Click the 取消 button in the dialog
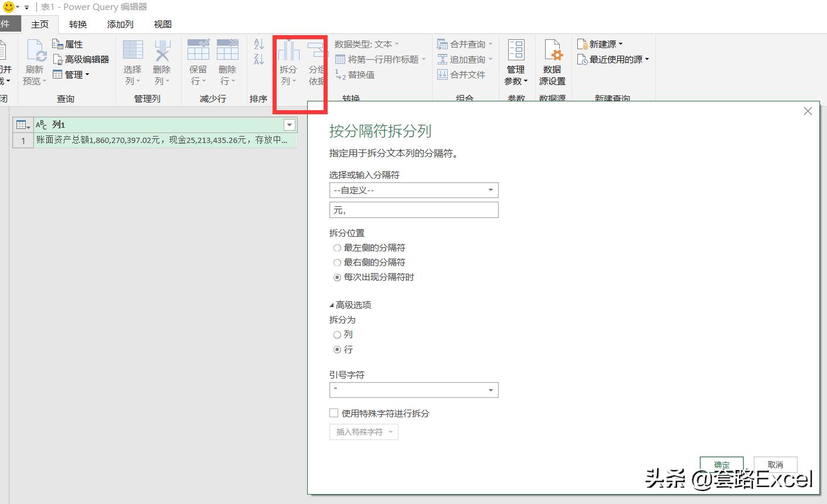The height and width of the screenshot is (504, 827). [x=775, y=464]
